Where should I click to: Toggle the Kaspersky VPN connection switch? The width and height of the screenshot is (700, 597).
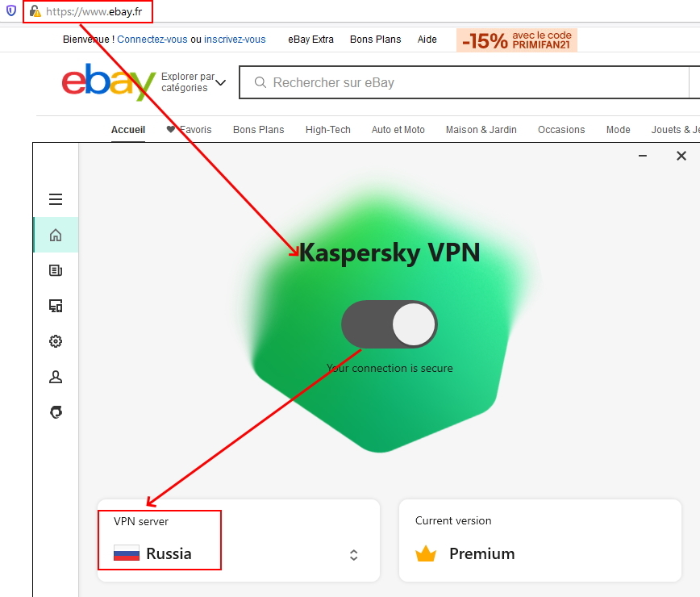(x=390, y=324)
